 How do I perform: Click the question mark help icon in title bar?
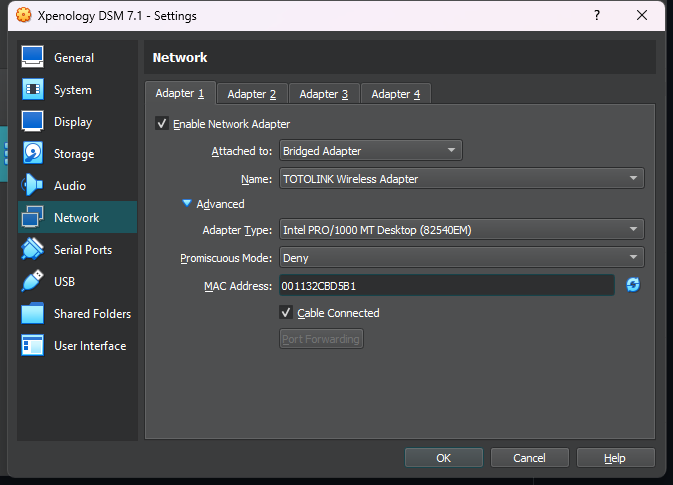[597, 15]
